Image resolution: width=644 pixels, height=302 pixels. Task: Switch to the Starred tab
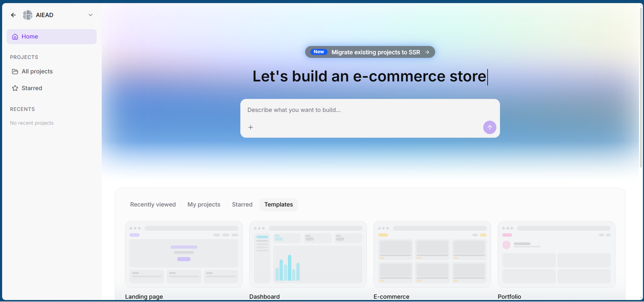click(x=242, y=205)
